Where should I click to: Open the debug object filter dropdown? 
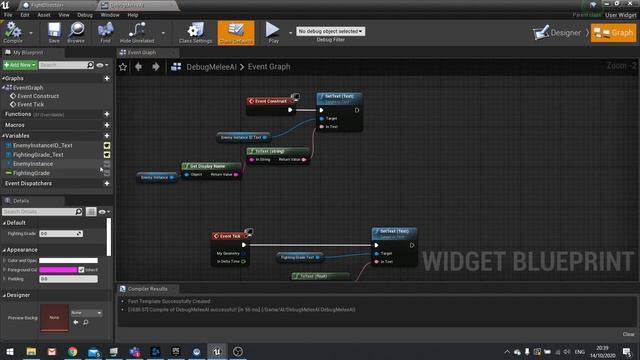(330, 31)
